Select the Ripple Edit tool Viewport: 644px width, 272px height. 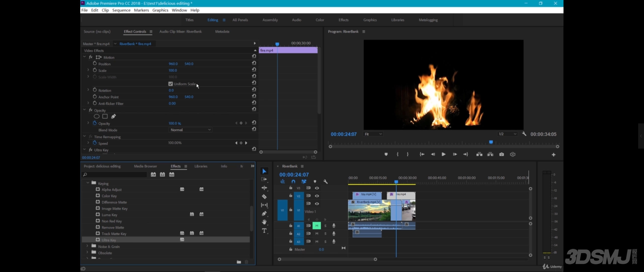(264, 188)
